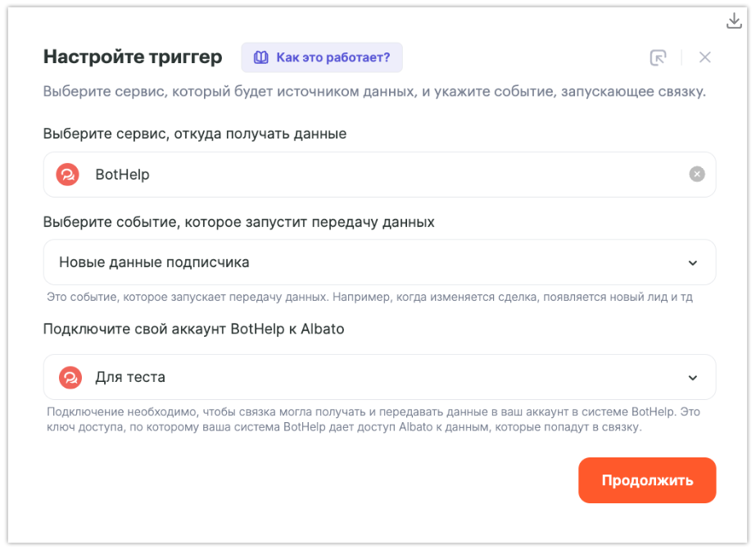756x550 pixels.
Task: Click the book icon beside "Как это работает?"
Action: point(261,57)
